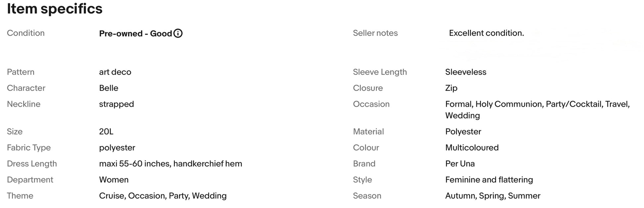644x208 pixels.
Task: Click the Cruise, Occasion, Party, Wedding theme value
Action: (163, 196)
